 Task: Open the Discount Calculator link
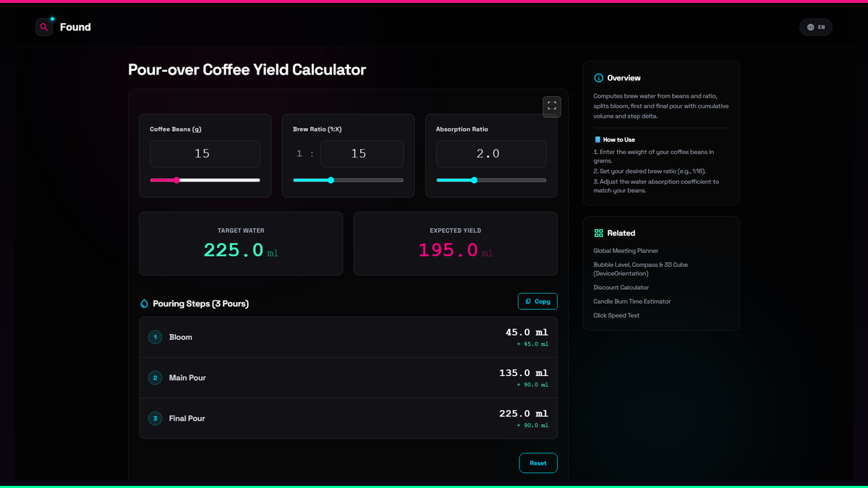(621, 288)
